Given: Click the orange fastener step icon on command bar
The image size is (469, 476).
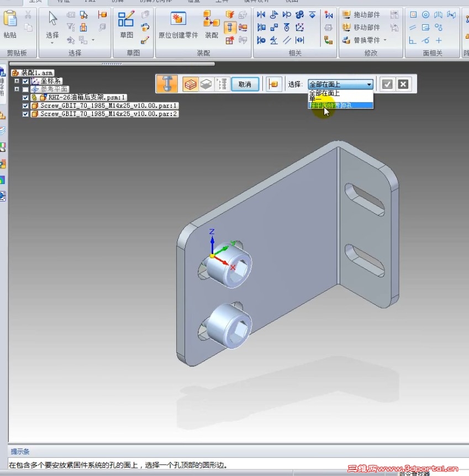Looking at the screenshot, I should 167,84.
